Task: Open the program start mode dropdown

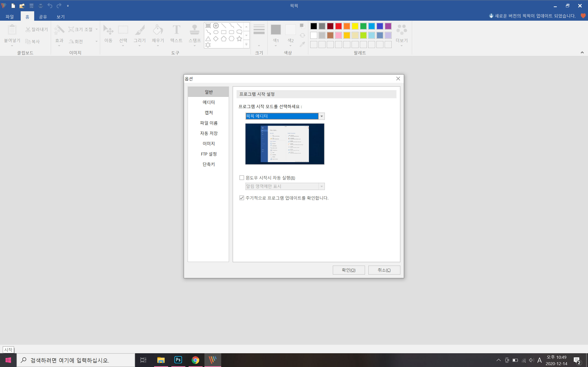Action: click(322, 116)
